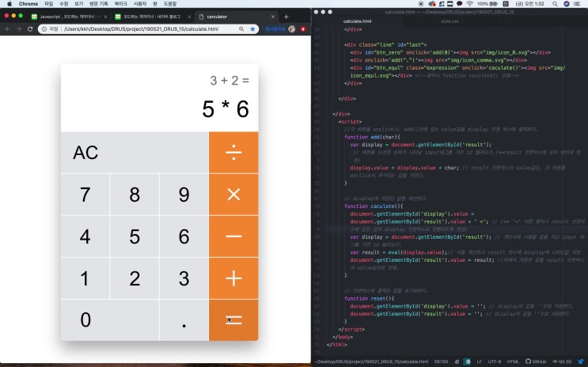
Task: Click the red extension icon in Chrome toolbar
Action: tap(303, 28)
